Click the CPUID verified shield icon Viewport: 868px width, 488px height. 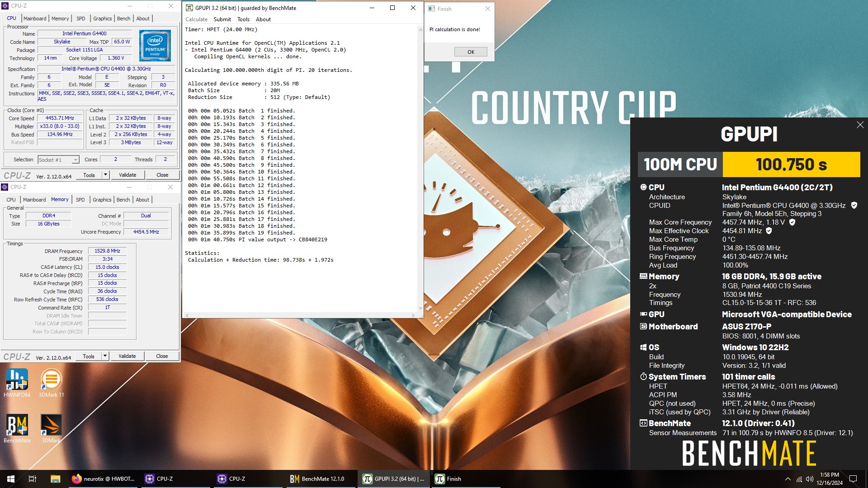point(854,205)
